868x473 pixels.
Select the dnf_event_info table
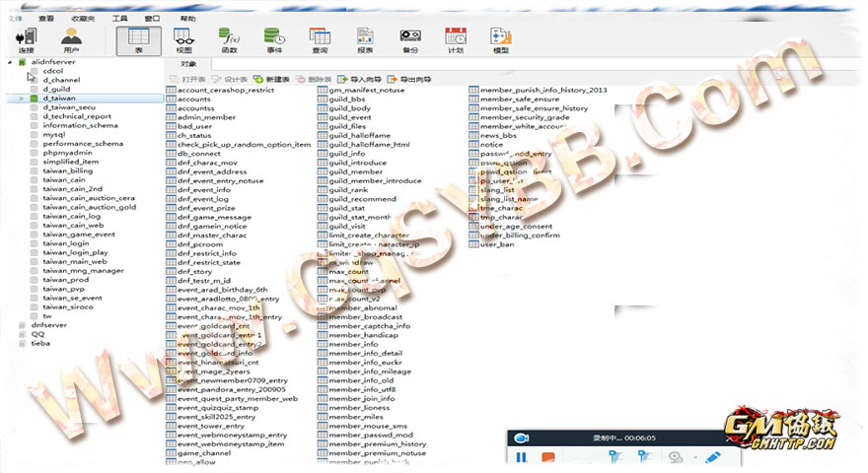pyautogui.click(x=204, y=190)
